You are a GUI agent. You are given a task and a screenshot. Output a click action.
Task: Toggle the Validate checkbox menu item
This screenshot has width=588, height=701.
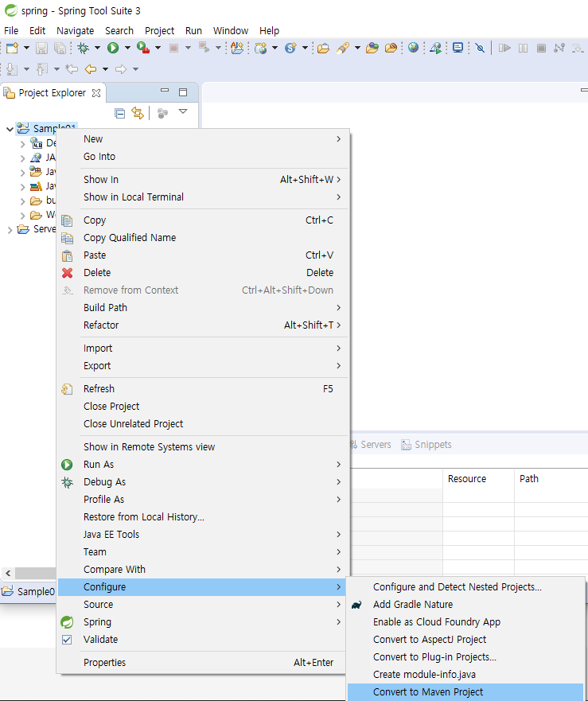[201, 639]
